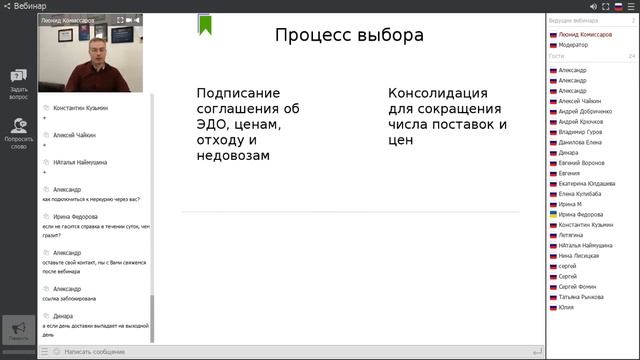640x360 pixels.
Task: Select Юлия in guest list
Action: (566, 307)
